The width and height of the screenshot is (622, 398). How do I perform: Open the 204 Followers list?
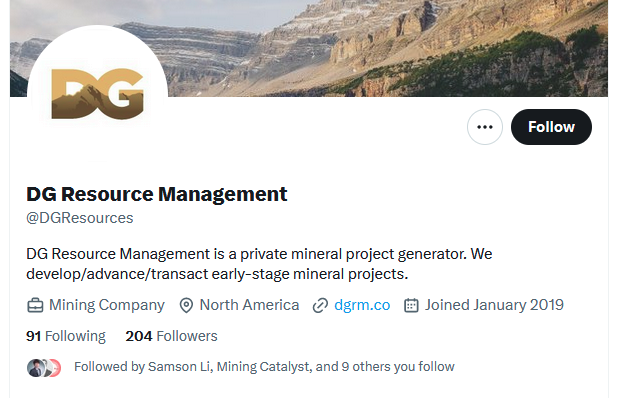171,336
